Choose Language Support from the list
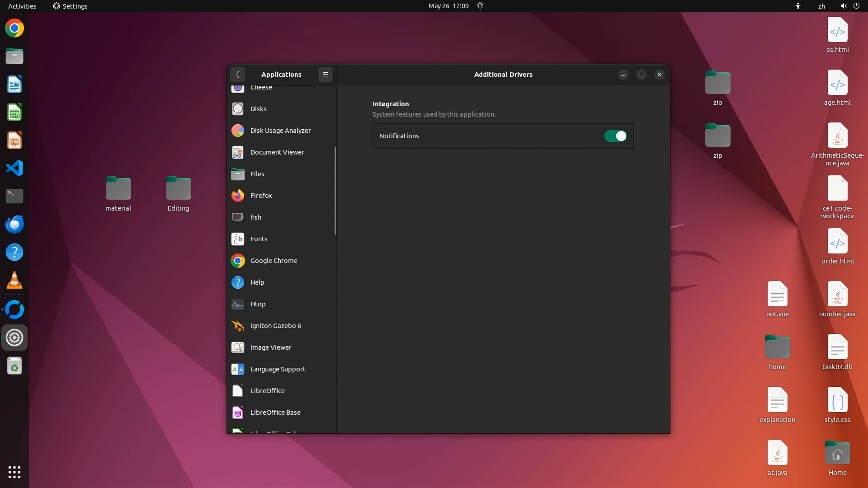This screenshot has width=868, height=488. point(278,369)
